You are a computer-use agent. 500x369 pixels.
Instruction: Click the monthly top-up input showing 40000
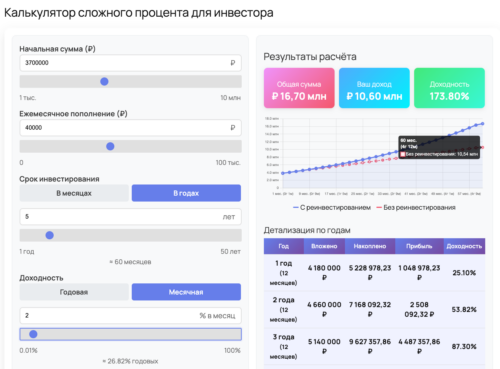coord(130,128)
